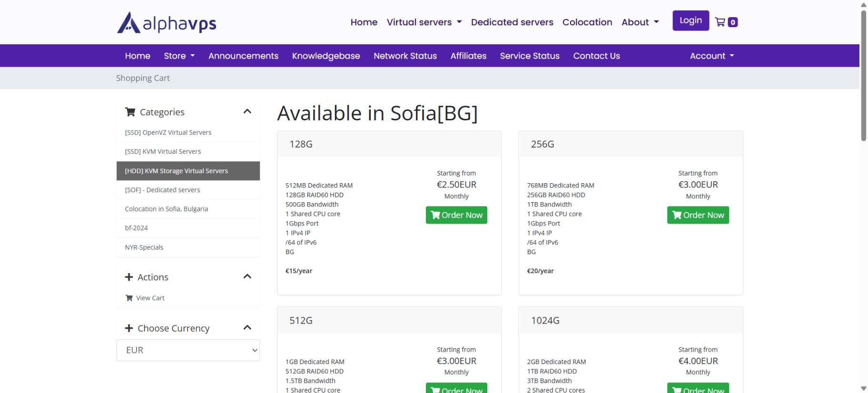Click the 512G plan title
868x393 pixels.
click(301, 321)
